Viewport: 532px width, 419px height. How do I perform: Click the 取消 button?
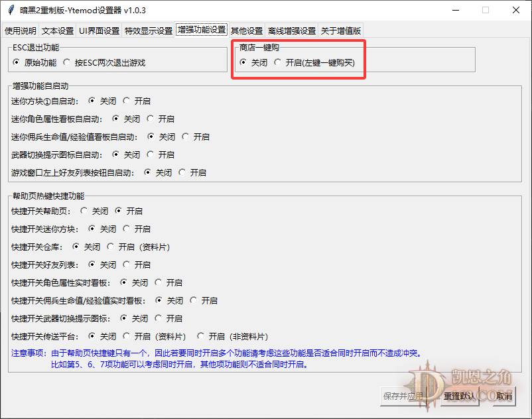pyautogui.click(x=504, y=396)
